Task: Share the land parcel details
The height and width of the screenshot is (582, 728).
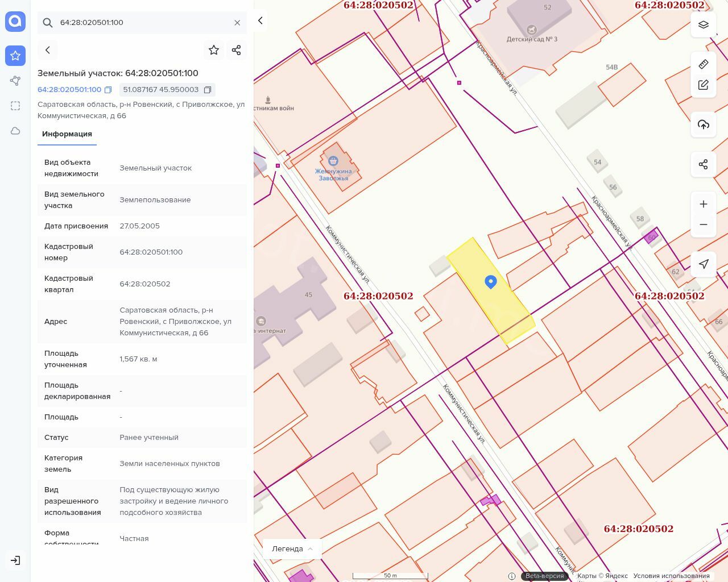Action: pos(237,50)
